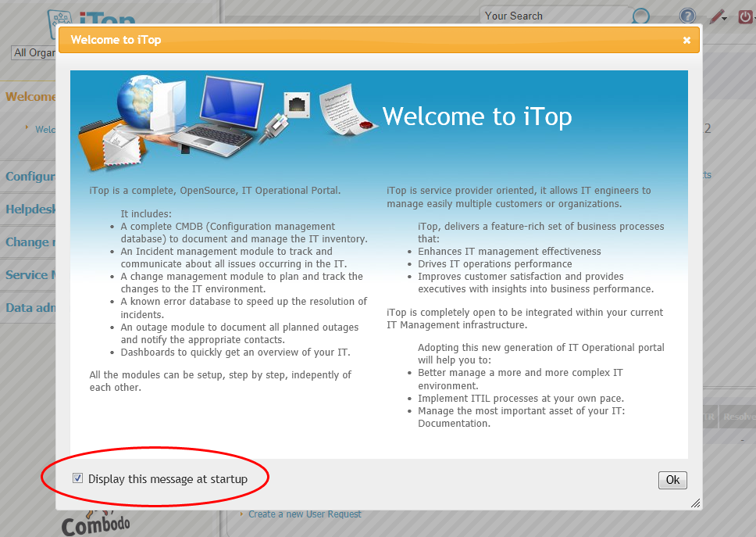Click the pencil edit preferences icon
This screenshot has height=537, width=756.
click(717, 16)
